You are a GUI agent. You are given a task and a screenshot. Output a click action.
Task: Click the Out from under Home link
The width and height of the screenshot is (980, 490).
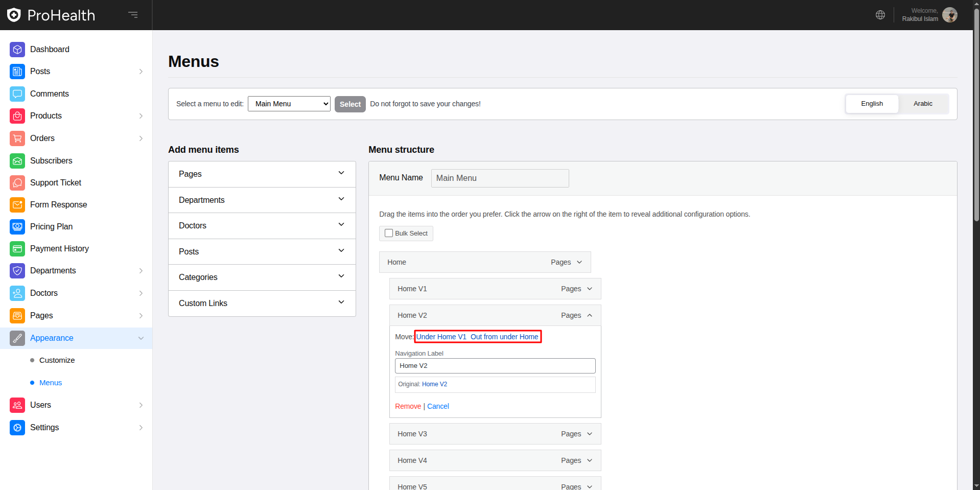coord(504,337)
